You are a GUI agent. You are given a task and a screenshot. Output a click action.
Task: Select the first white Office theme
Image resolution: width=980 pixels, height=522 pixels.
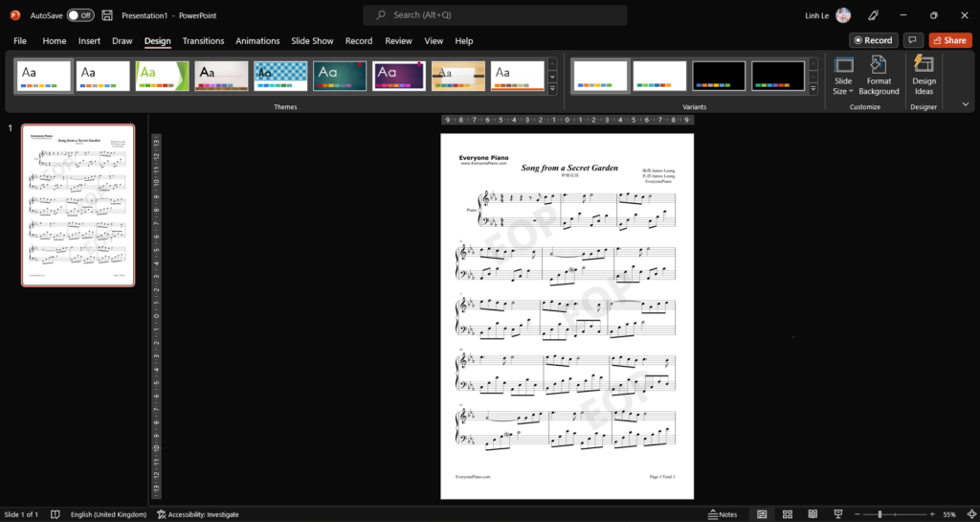(x=44, y=76)
